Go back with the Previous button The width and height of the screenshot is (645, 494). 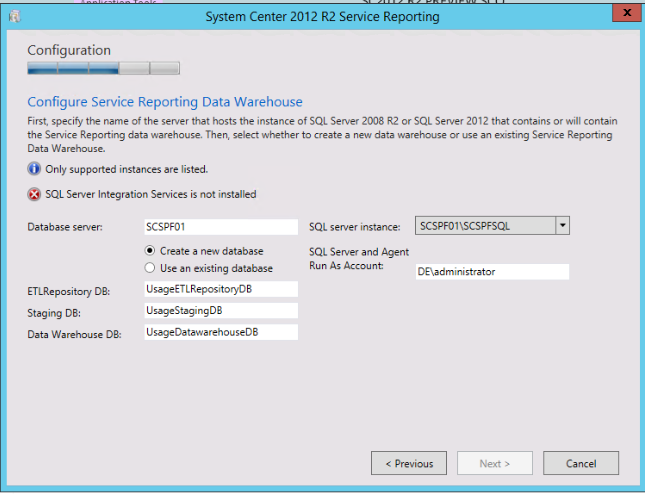[x=408, y=463]
